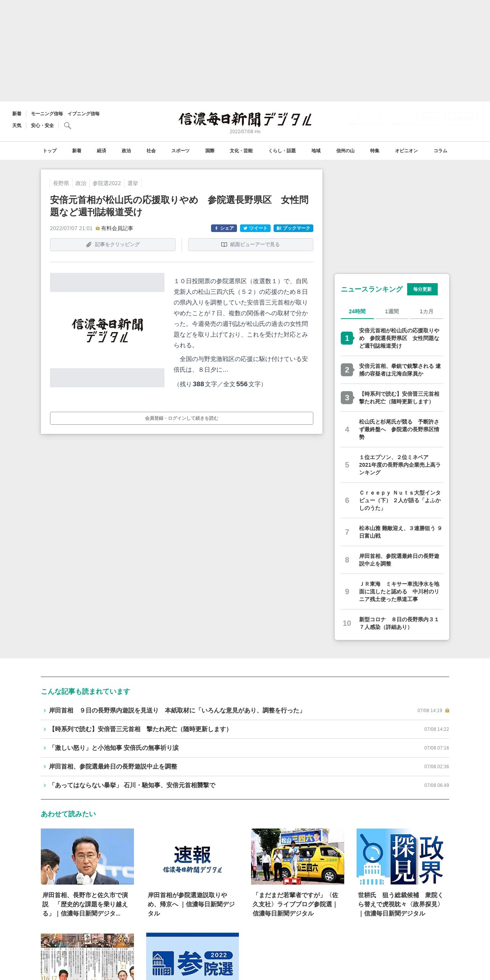Open 世耕氏 狙う総裁候補 caption link
This screenshot has width=490, height=980.
[401, 904]
